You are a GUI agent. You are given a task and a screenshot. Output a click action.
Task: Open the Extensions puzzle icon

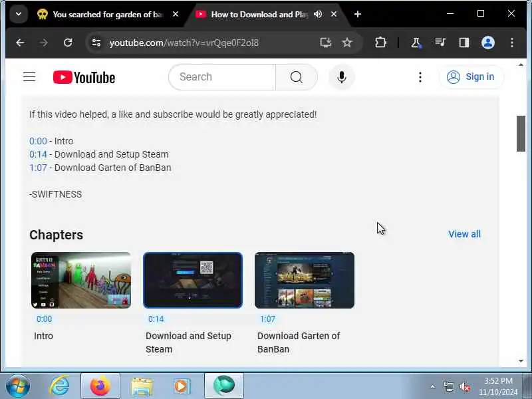click(x=380, y=43)
